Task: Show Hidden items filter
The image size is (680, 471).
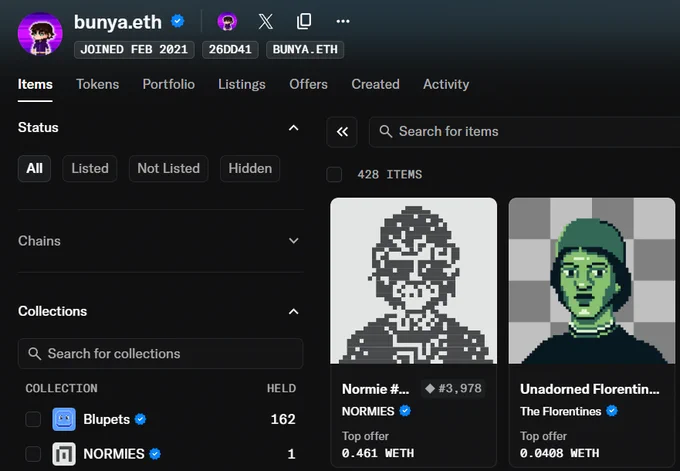Action: (250, 168)
